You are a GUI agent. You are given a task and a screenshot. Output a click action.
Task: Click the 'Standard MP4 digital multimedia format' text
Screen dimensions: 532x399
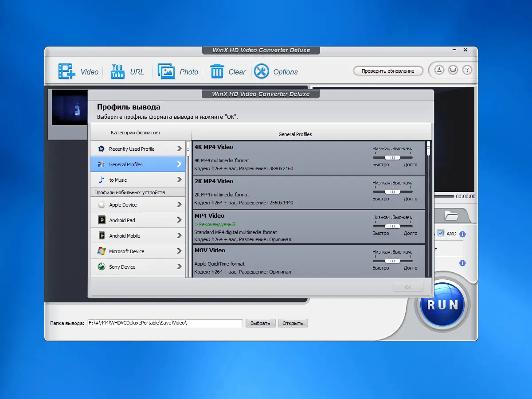point(235,232)
